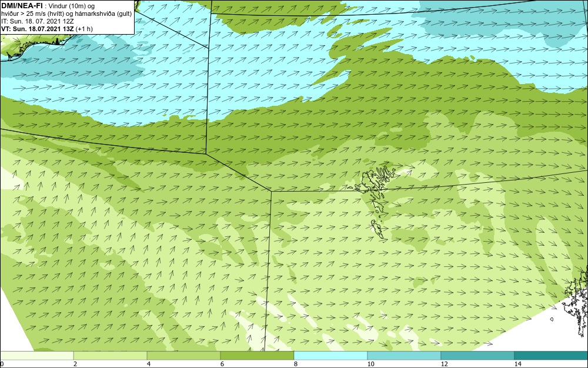588x368 pixels.
Task: Click the legend label '2'
Action: point(75,364)
